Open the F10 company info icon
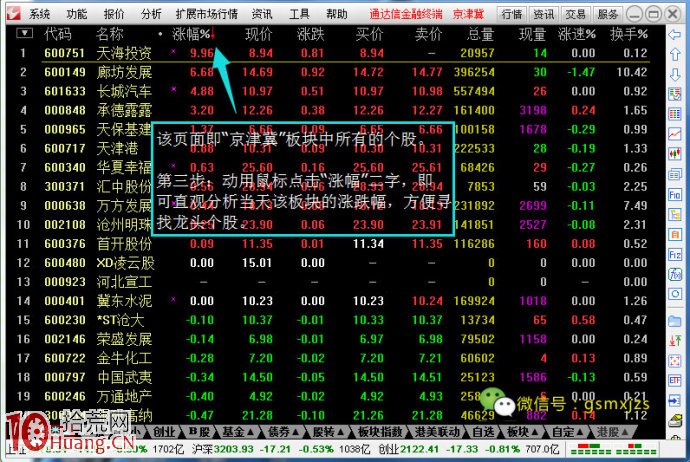 [675, 194]
